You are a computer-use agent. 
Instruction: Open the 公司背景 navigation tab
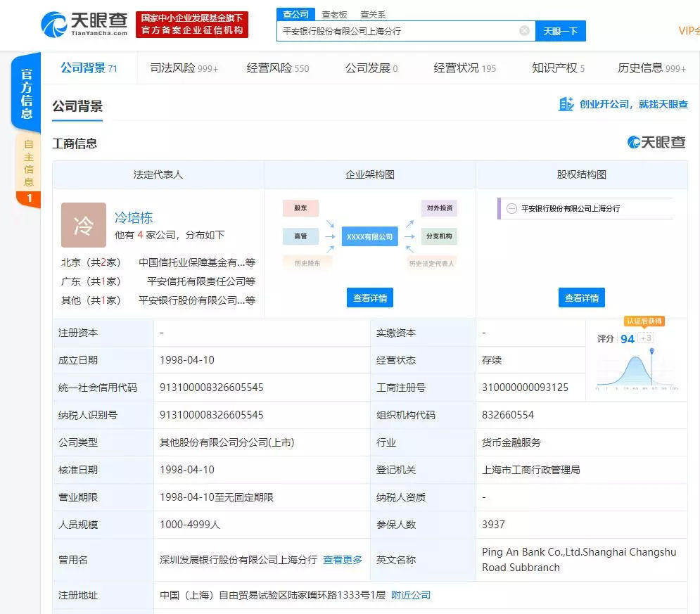89,68
